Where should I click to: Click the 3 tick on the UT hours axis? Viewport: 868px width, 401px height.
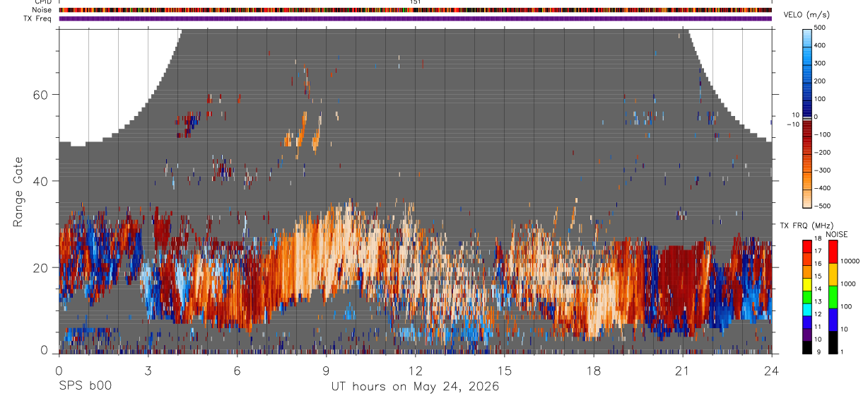pos(148,371)
